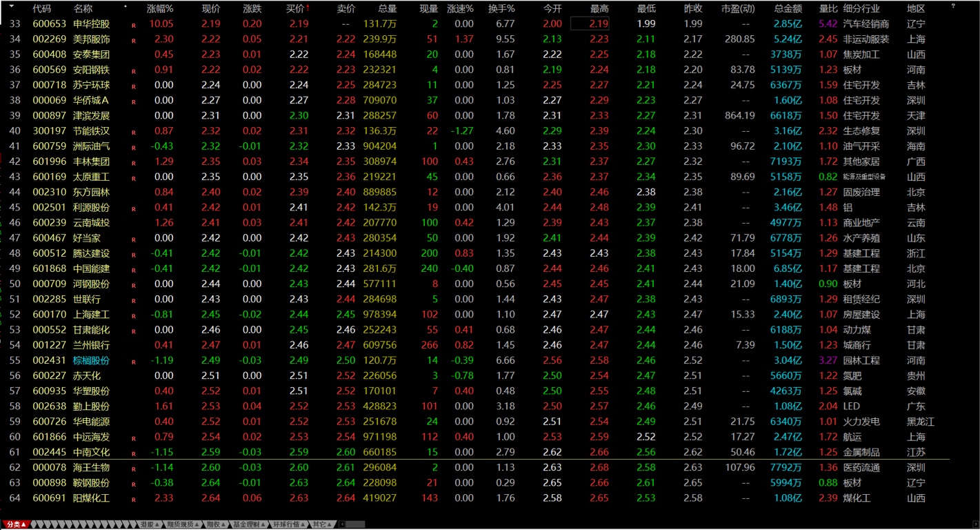Sort by the 最低 column header
This screenshot has height=530, width=980.
[x=646, y=9]
